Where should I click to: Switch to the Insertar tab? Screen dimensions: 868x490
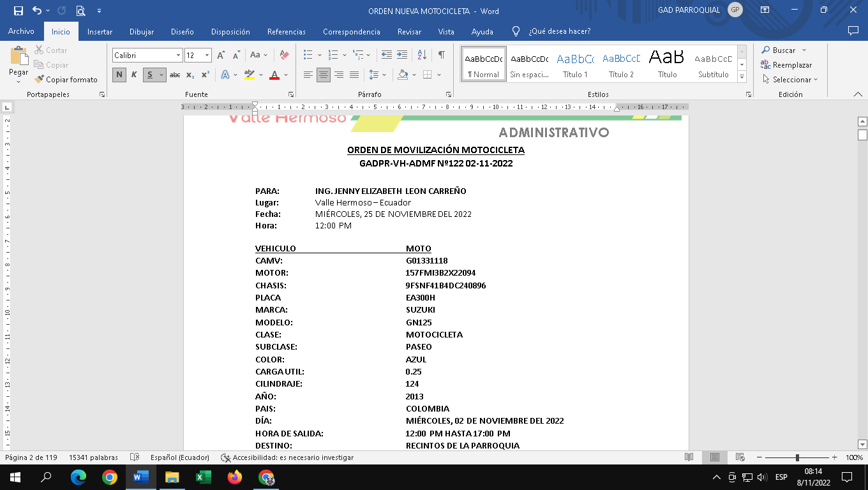(100, 31)
